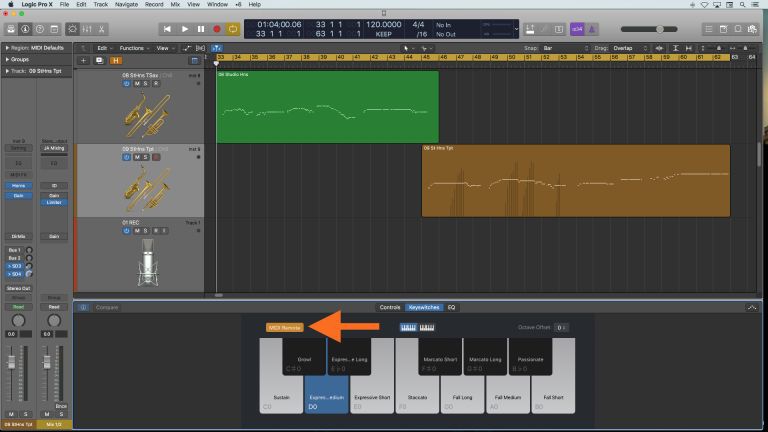
Task: Toggle power on 09 StHns Tpt track
Action: point(126,157)
